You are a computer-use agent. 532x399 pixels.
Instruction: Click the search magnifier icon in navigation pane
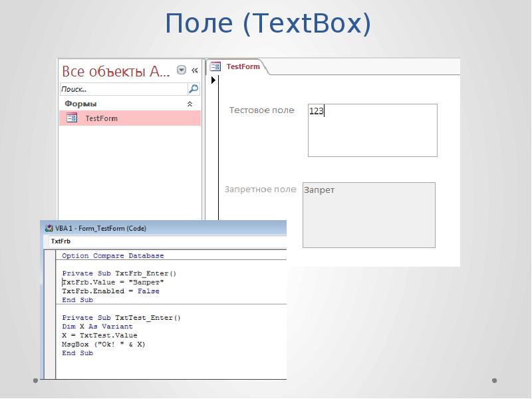[193, 88]
